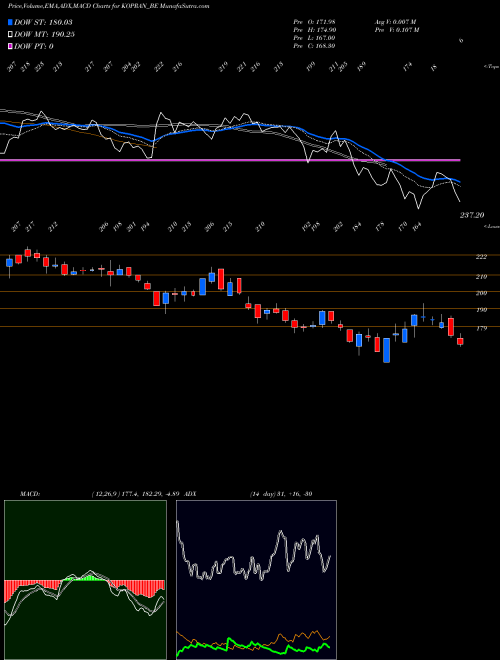Click the 'MACD:' panel heading
The image size is (500, 660).
pyautogui.click(x=30, y=494)
